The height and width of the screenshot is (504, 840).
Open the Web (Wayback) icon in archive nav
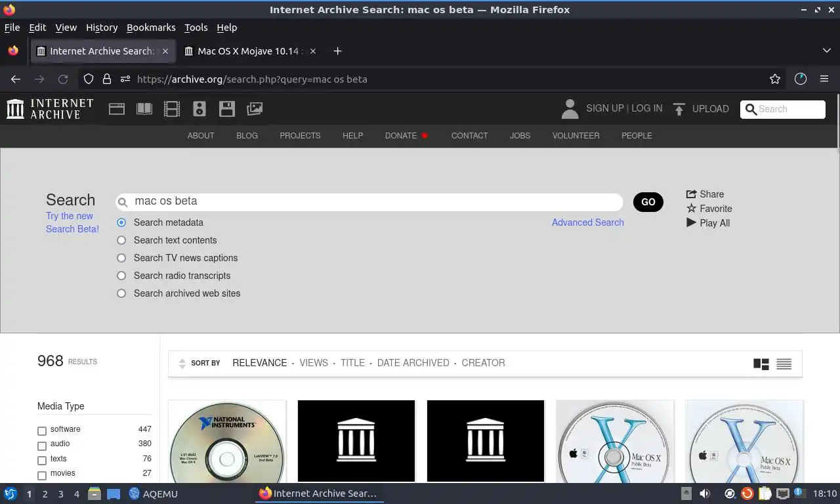[x=117, y=109]
